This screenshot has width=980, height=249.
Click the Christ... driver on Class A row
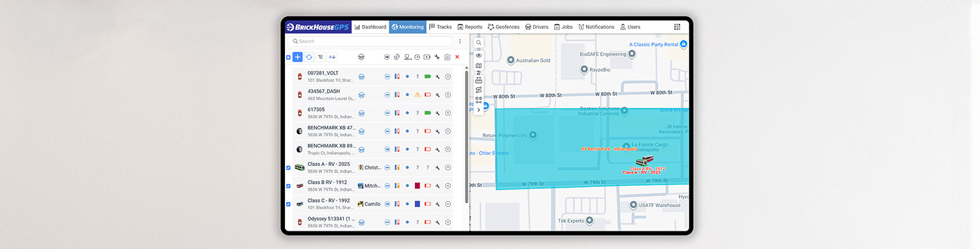pos(369,168)
